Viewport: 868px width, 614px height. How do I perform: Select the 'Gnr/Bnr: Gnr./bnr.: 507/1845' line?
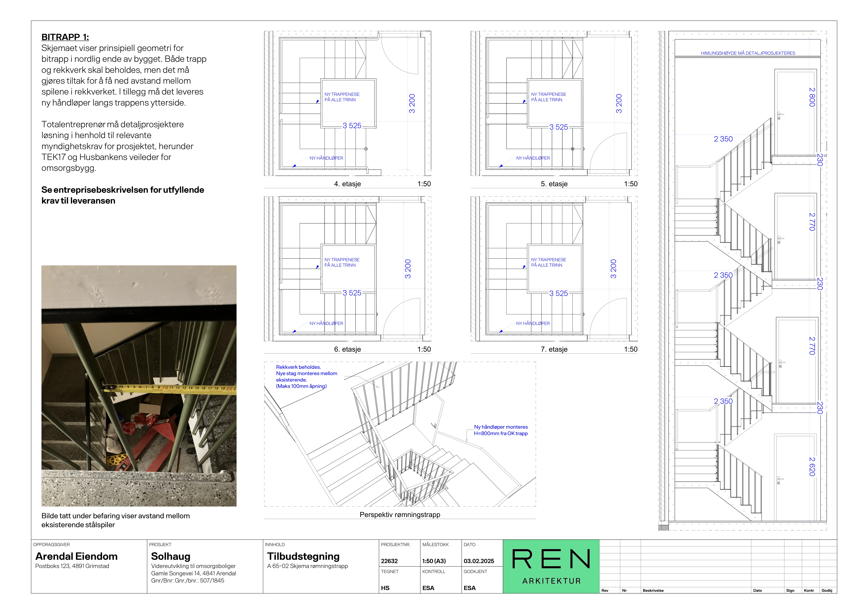click(x=188, y=580)
